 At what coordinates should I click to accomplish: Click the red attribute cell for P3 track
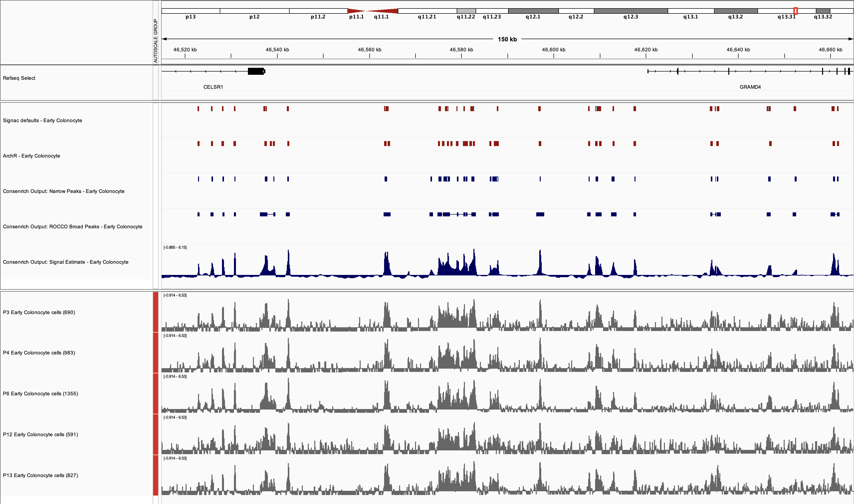click(156, 312)
